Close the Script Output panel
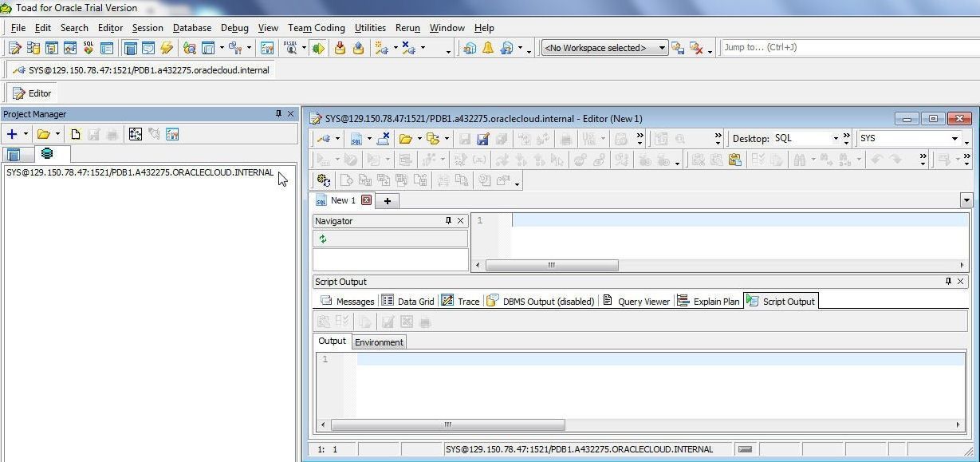 (960, 282)
